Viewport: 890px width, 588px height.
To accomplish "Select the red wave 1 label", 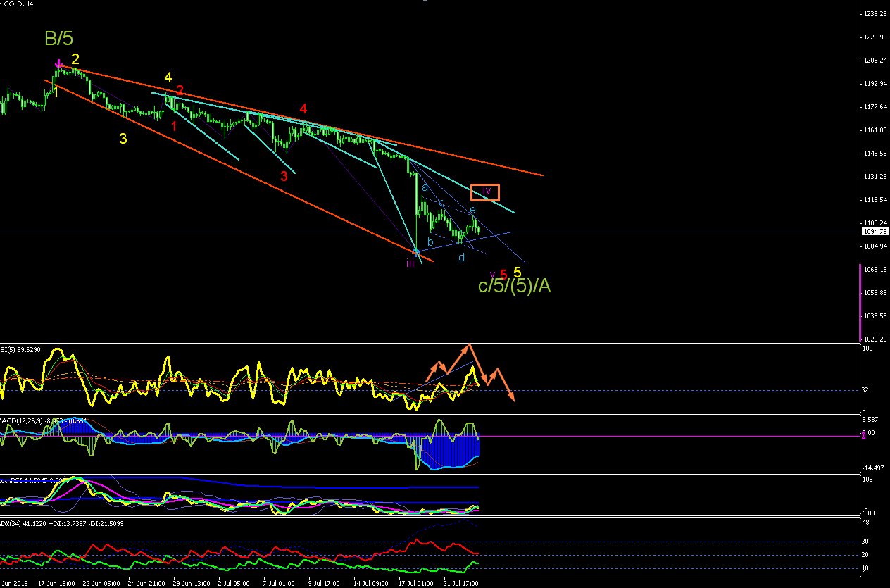I will pyautogui.click(x=174, y=126).
